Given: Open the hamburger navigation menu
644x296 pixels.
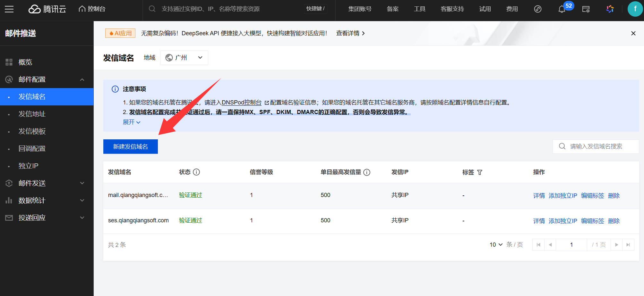Looking at the screenshot, I should [x=9, y=9].
